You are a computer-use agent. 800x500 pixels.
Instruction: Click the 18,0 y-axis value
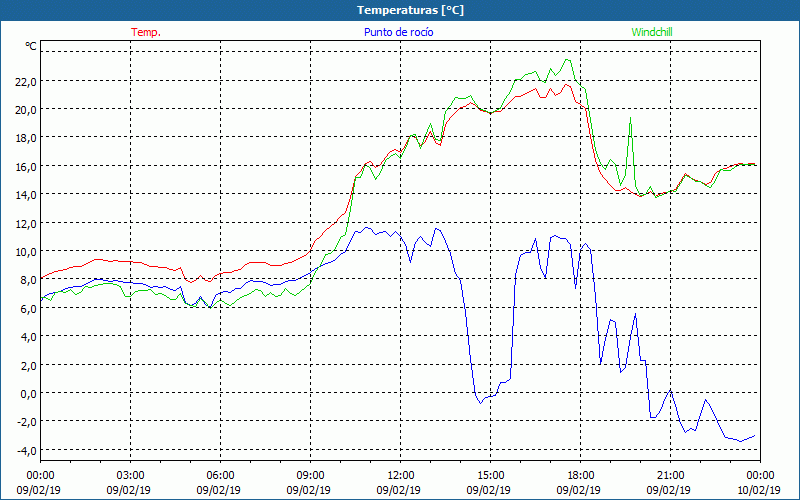[x=26, y=138]
